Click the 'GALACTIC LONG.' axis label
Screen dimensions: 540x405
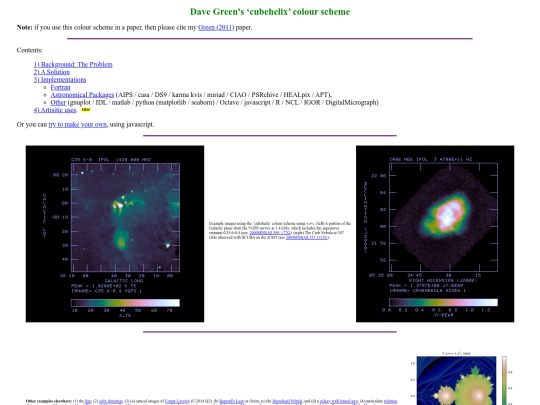pos(125,281)
